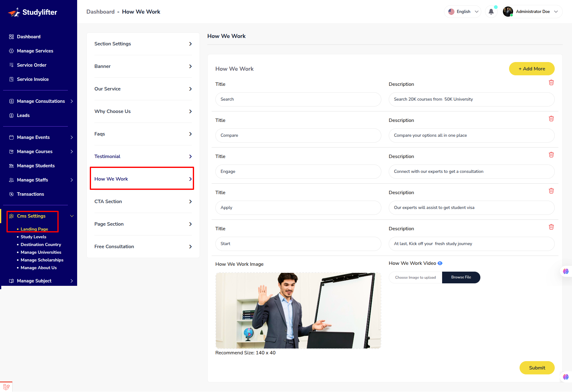Delete the Start row with trash icon
This screenshot has width=572, height=392.
click(x=551, y=227)
